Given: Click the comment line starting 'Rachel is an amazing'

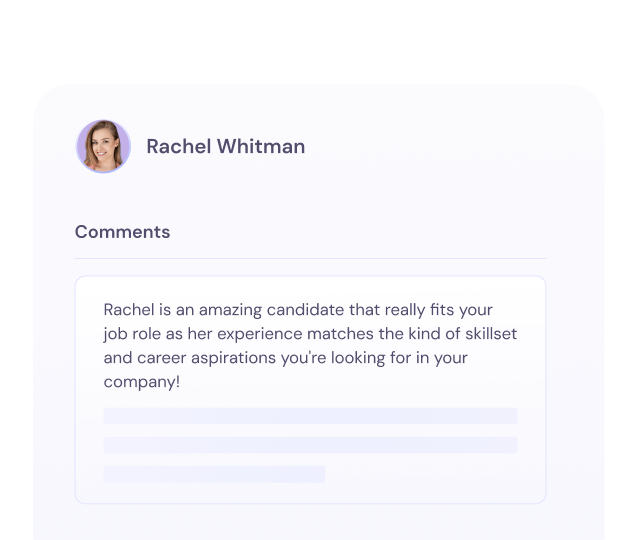Looking at the screenshot, I should 298,310.
